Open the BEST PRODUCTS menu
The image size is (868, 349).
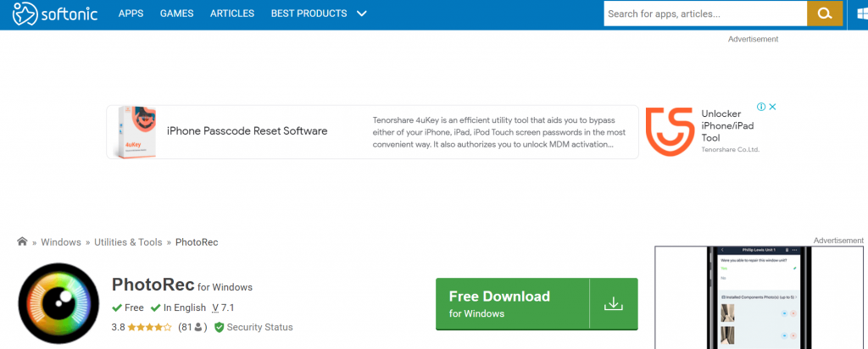(309, 14)
